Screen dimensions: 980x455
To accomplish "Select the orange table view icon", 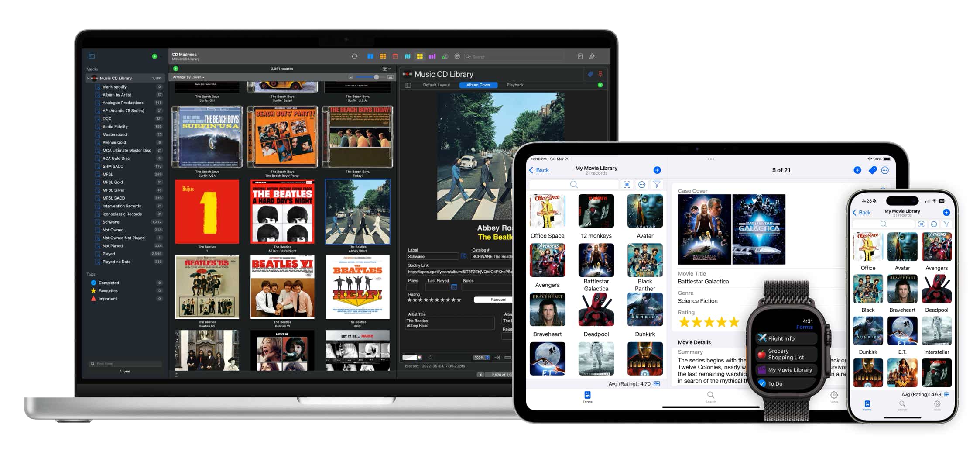I will (383, 56).
